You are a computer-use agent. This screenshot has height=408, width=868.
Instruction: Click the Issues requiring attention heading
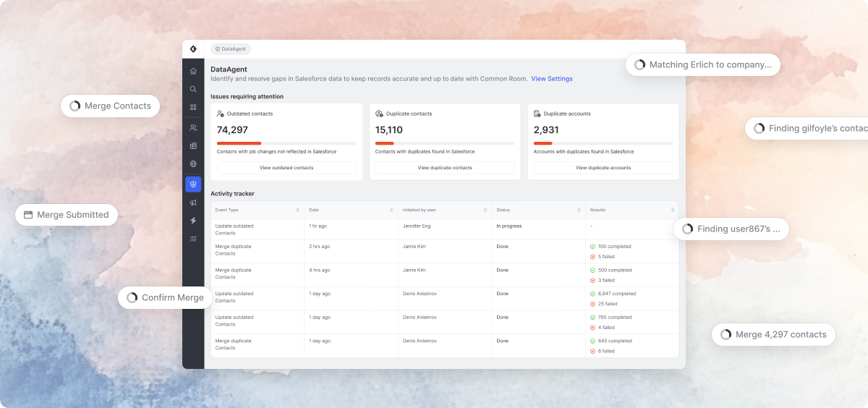pyautogui.click(x=247, y=96)
